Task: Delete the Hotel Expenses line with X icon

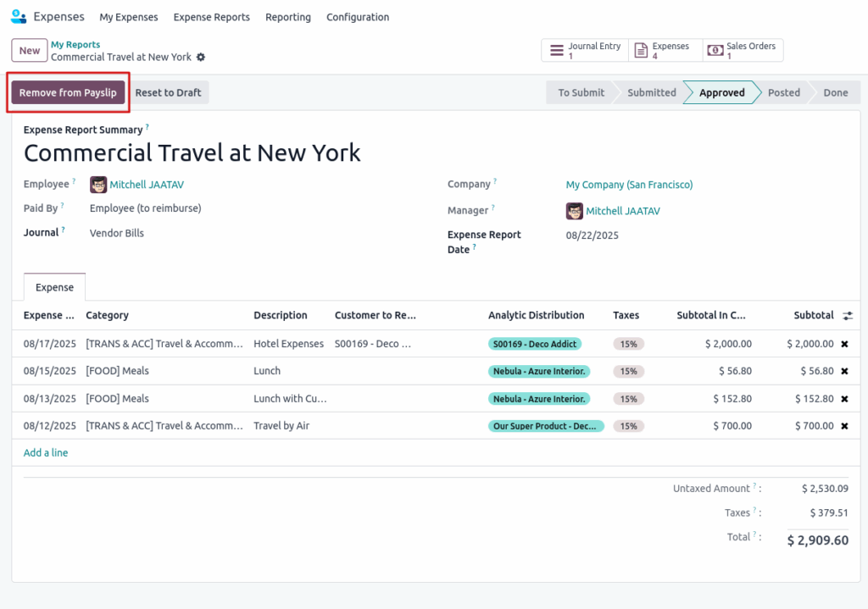Action: coord(844,344)
